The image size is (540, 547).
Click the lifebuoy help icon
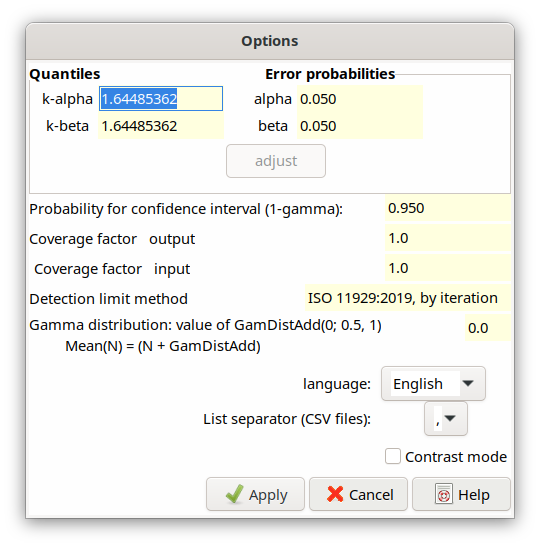coord(444,494)
